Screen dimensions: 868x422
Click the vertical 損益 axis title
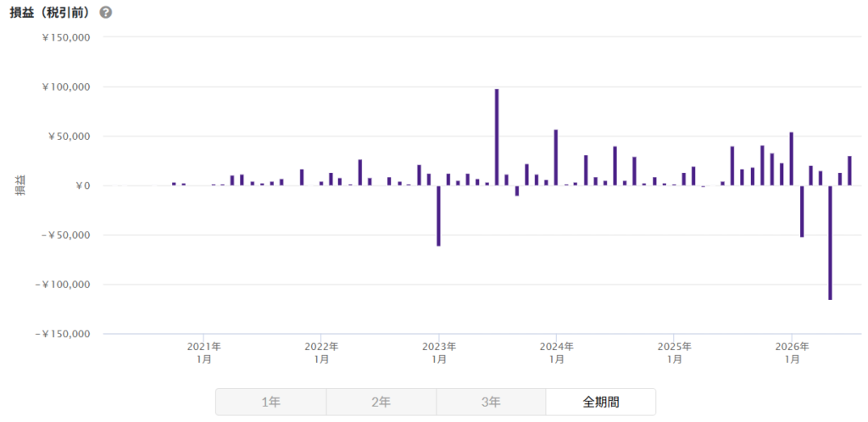click(x=20, y=186)
